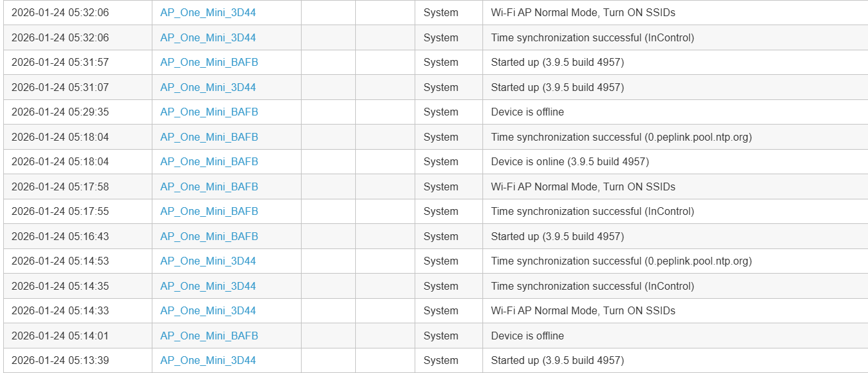Click AP_One_Mini_3D44 link in 05:14:35 row
868x373 pixels.
pyautogui.click(x=208, y=287)
